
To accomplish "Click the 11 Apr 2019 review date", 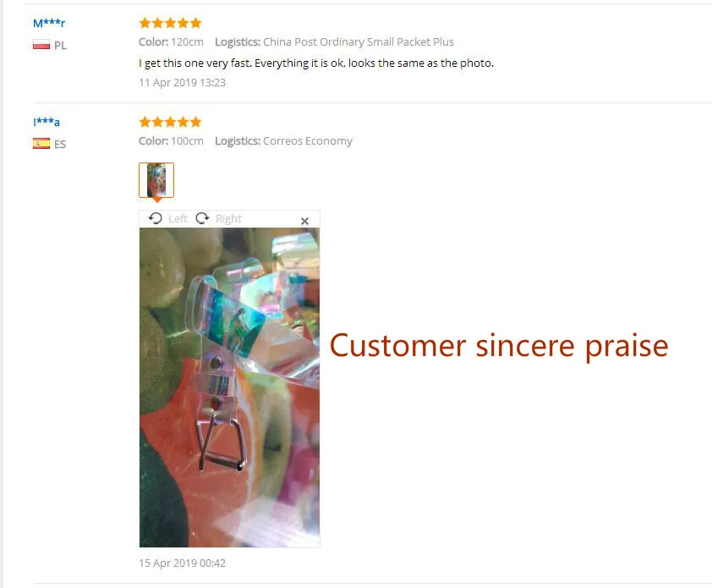I will pos(182,83).
